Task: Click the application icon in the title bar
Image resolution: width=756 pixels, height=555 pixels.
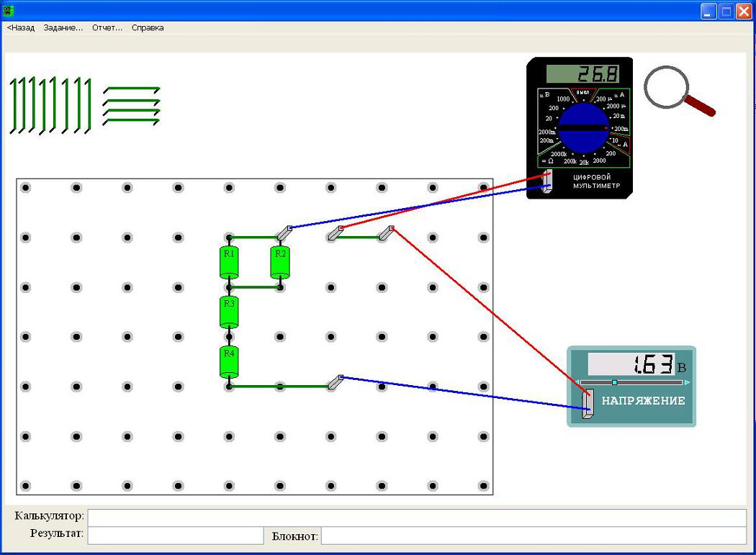Action: click(7, 10)
